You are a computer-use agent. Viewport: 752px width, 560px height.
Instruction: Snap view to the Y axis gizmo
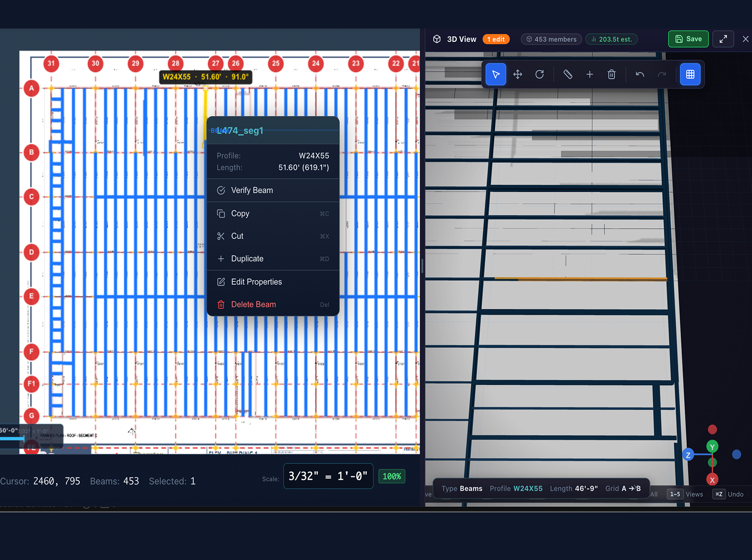[712, 447]
